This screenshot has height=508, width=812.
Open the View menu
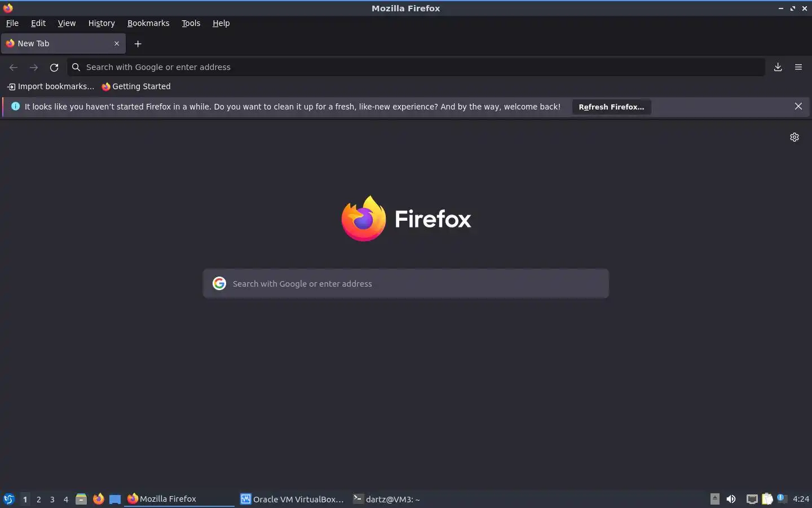[67, 23]
